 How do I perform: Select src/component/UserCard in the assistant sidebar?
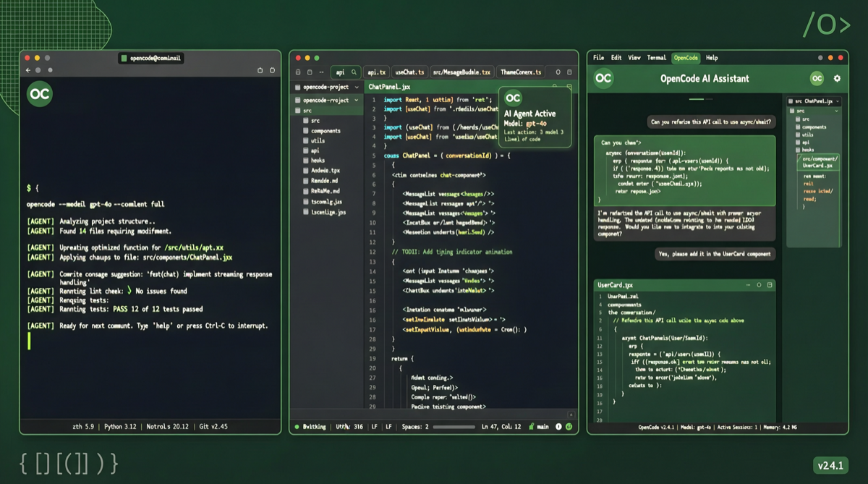817,162
